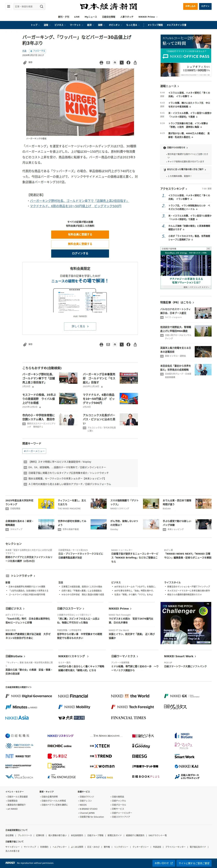Open the 人事ウオッチ menu item
The image size is (217, 868).
click(x=127, y=17)
